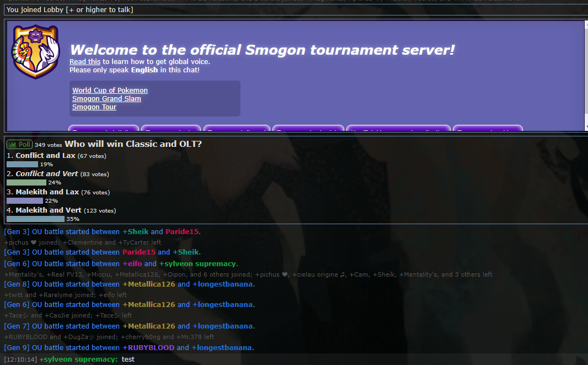This screenshot has width=588, height=365.
Task: Click the poll option 'Conflict and Lax'
Action: point(45,156)
